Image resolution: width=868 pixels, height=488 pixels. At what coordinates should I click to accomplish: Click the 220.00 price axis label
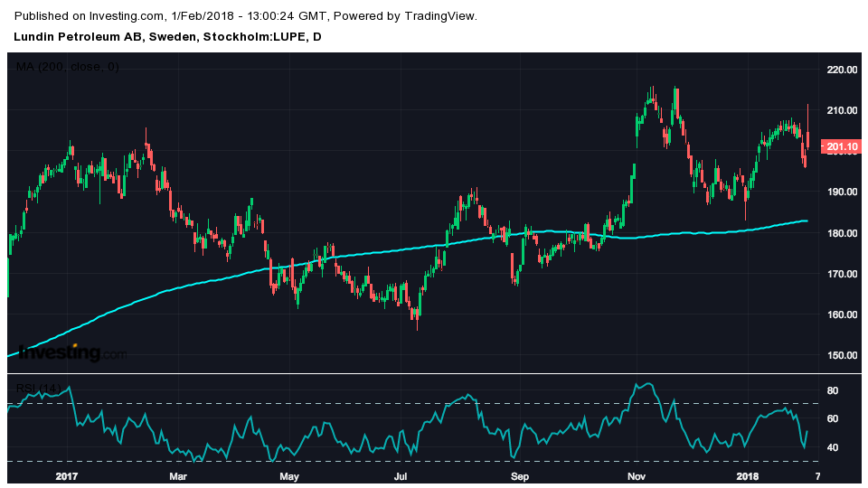coord(842,70)
